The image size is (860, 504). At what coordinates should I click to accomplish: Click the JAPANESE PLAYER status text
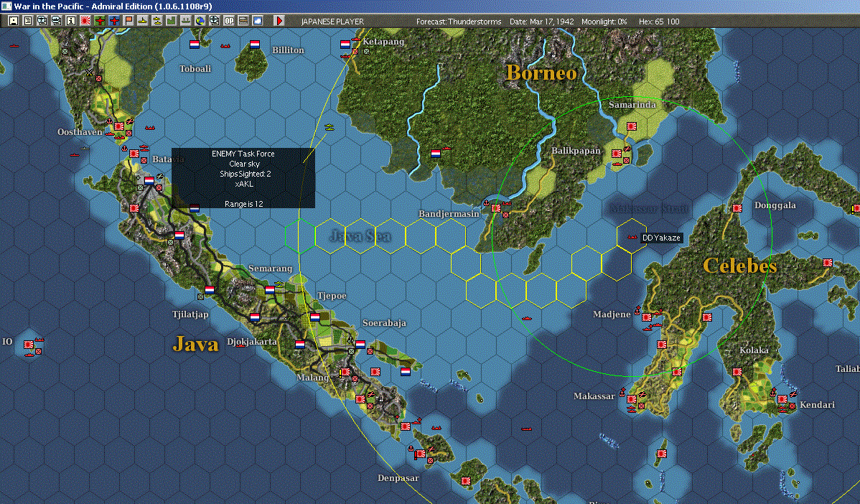[332, 22]
